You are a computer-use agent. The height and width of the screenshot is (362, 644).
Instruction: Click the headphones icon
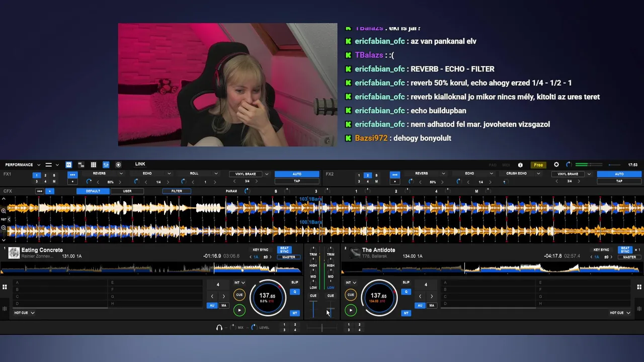pyautogui.click(x=219, y=327)
